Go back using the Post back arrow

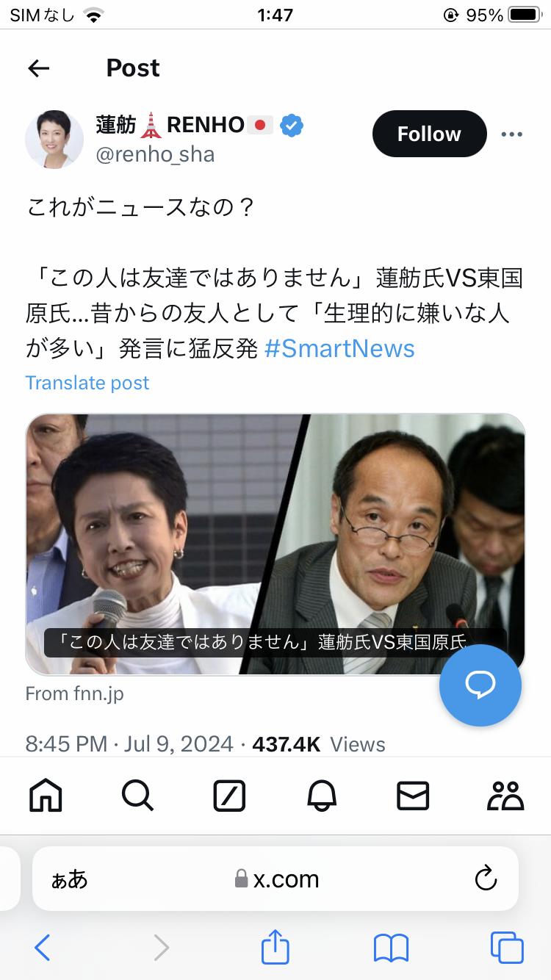pyautogui.click(x=38, y=68)
